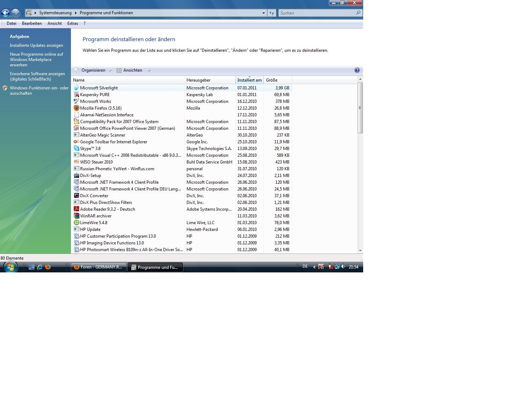Sort by the Herausgeber column header
Screen dimensions: 532x399
pos(210,80)
